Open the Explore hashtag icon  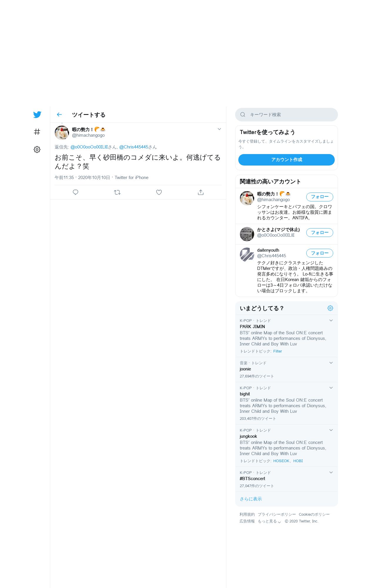coord(37,132)
